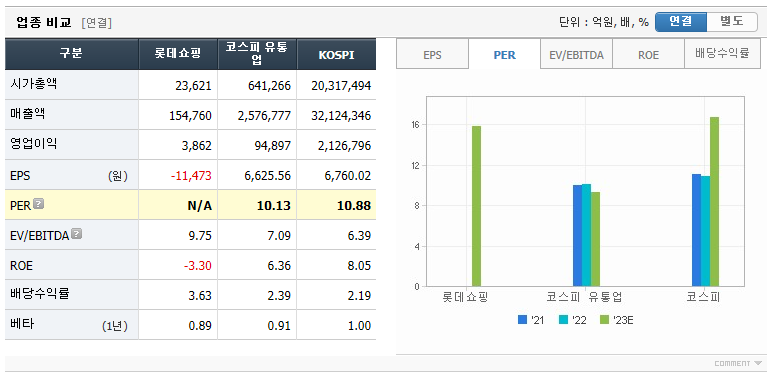This screenshot has width=773, height=379.
Task: Open the PER help question-mark icon
Action: (x=38, y=204)
